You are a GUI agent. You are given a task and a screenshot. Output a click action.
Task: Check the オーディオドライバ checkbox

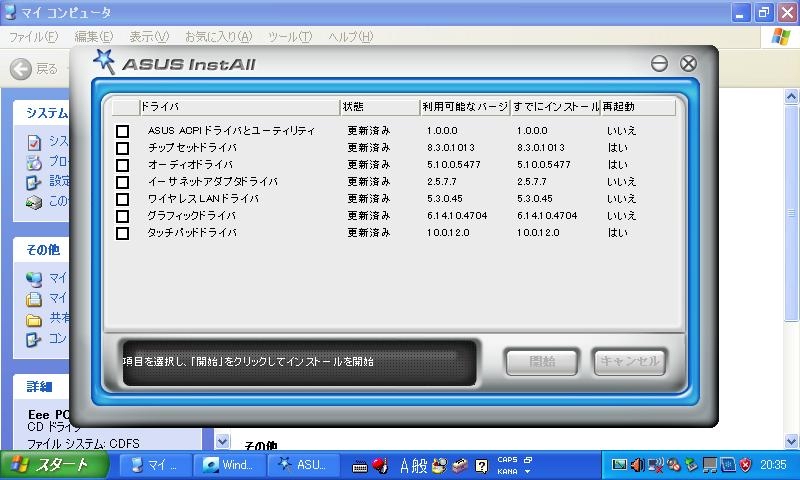122,165
